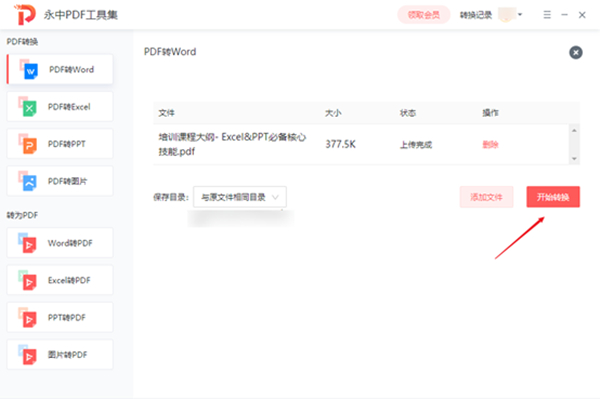The image size is (600, 399).
Task: Open the PDF转图片 image converter icon
Action: click(28, 181)
